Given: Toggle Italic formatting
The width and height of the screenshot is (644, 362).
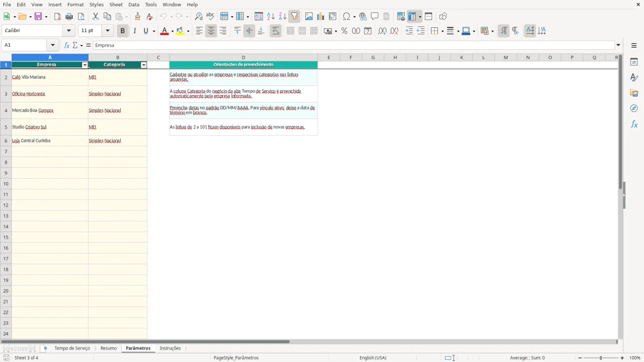Looking at the screenshot, I should coord(134,31).
